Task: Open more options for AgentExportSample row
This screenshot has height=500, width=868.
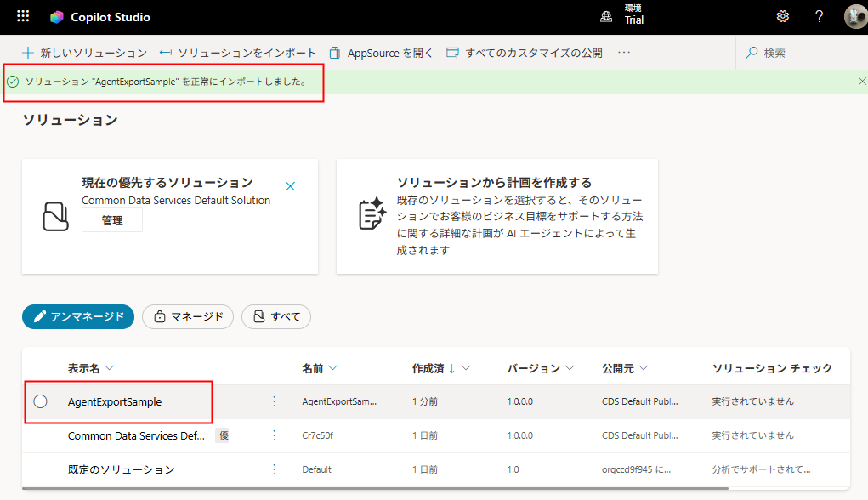Action: tap(274, 401)
